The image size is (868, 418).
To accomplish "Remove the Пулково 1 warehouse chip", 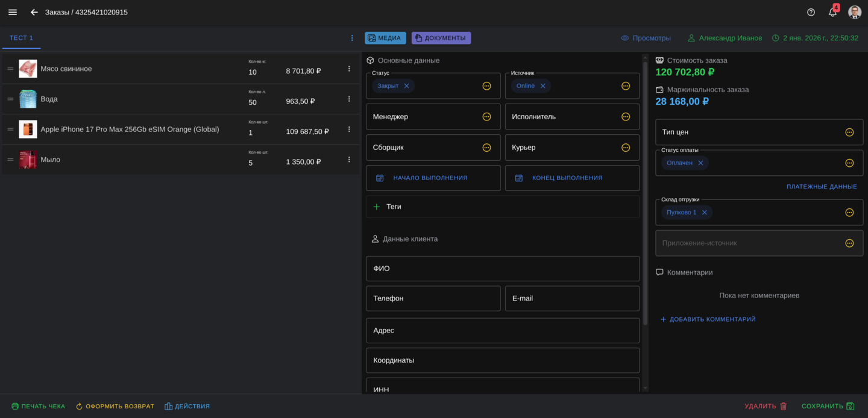I will click(x=704, y=213).
